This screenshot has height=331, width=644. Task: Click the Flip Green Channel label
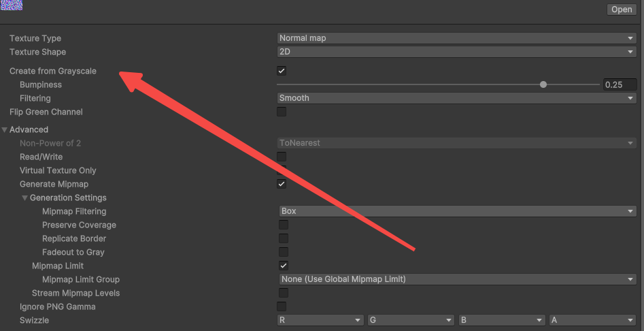(x=46, y=112)
